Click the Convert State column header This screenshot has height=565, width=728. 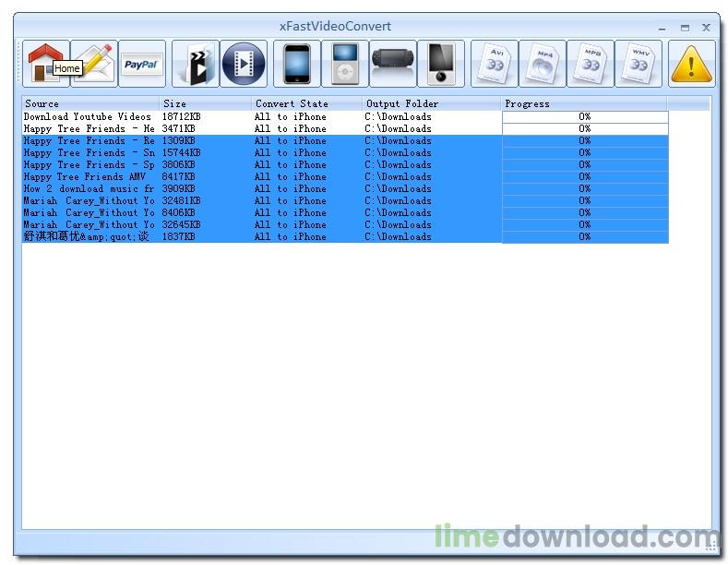tap(306, 103)
